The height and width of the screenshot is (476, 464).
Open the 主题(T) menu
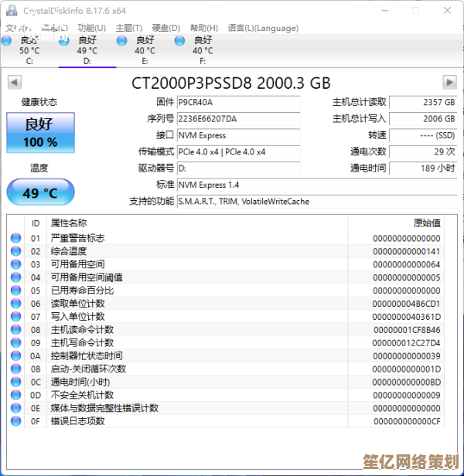click(129, 29)
